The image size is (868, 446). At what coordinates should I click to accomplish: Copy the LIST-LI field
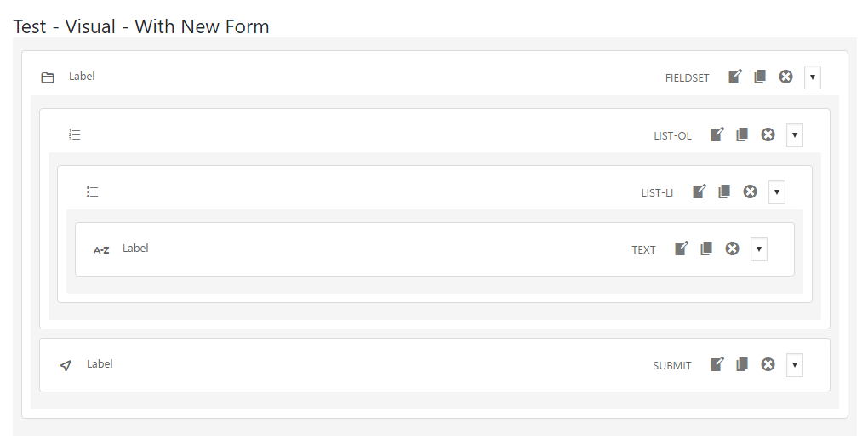pyautogui.click(x=724, y=192)
